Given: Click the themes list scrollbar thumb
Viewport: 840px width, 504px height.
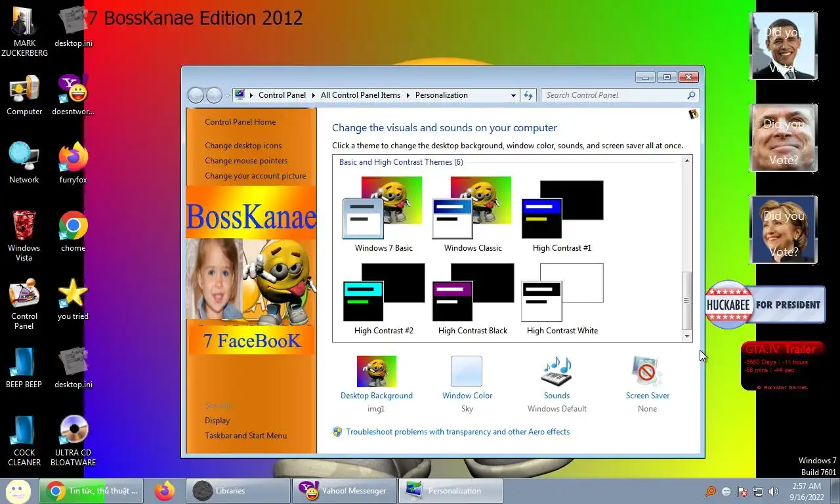Looking at the screenshot, I should coord(687,301).
